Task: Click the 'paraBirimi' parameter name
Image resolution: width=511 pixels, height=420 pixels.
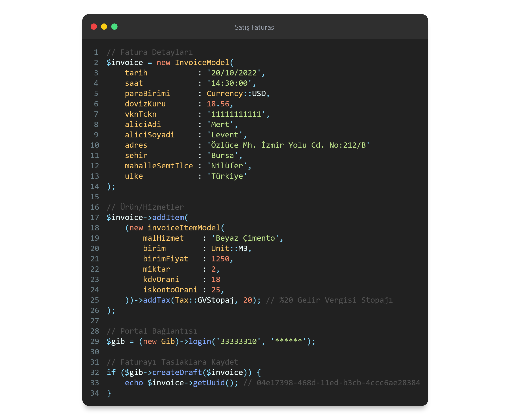Action: coord(147,94)
